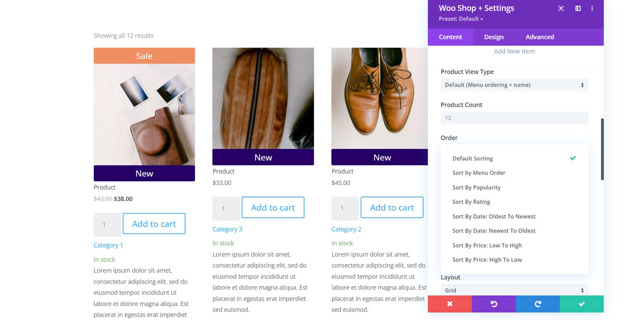Screen dimensions: 644x320
Task: Redo the last undone change
Action: point(538,304)
